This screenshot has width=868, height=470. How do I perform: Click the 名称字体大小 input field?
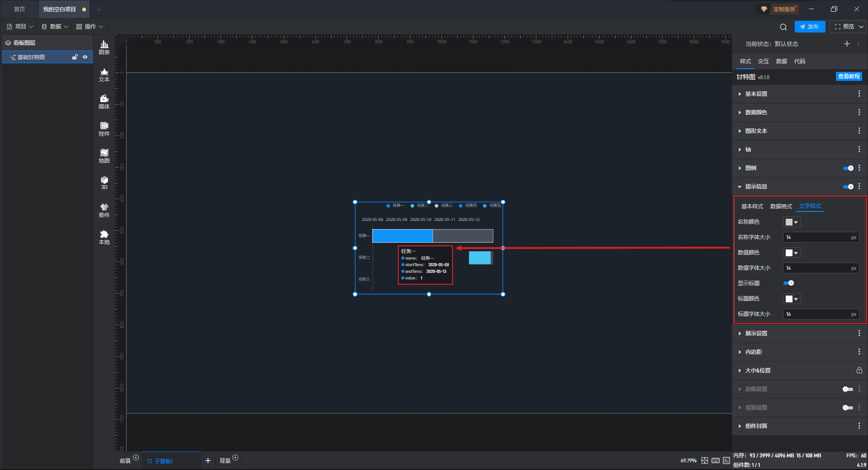[x=821, y=237]
